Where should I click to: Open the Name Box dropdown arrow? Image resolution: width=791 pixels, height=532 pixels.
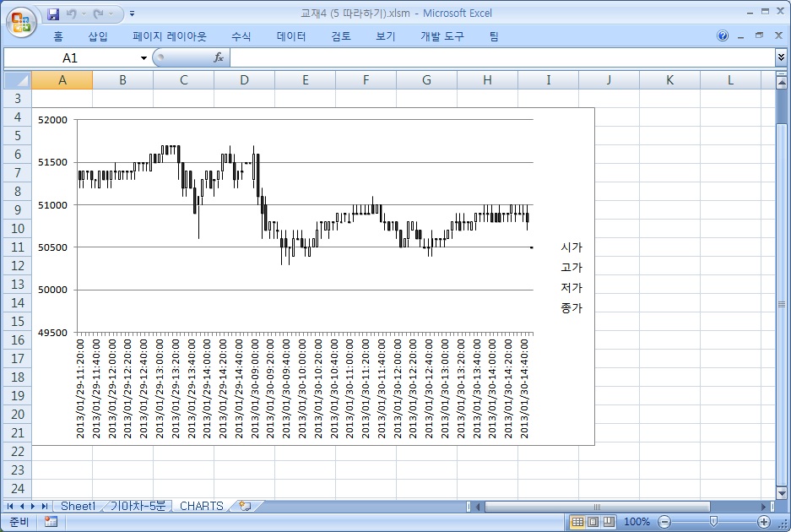144,57
